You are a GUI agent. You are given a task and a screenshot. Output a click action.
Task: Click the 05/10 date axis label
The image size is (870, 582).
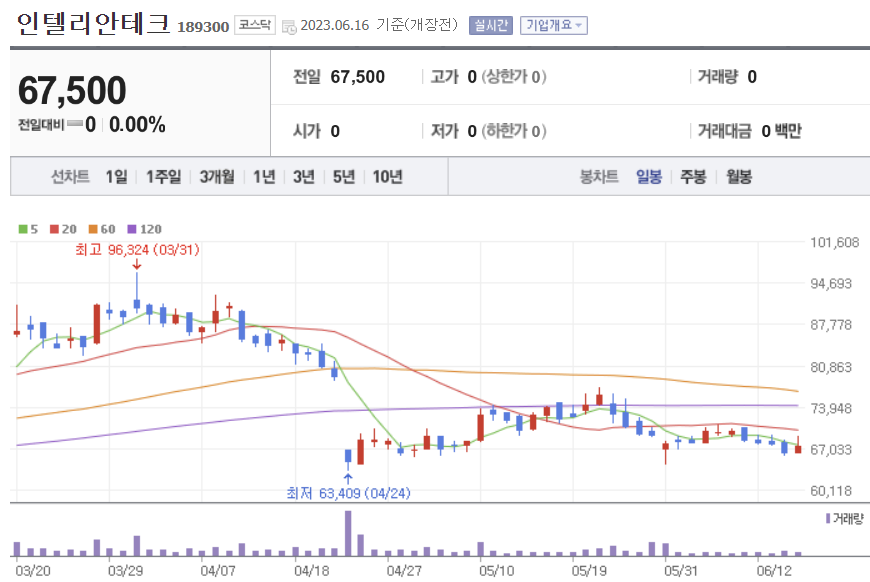497,571
